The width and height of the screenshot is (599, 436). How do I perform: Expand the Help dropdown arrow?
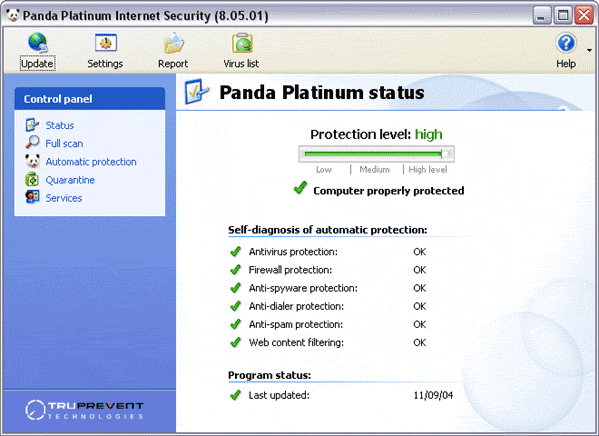point(589,50)
